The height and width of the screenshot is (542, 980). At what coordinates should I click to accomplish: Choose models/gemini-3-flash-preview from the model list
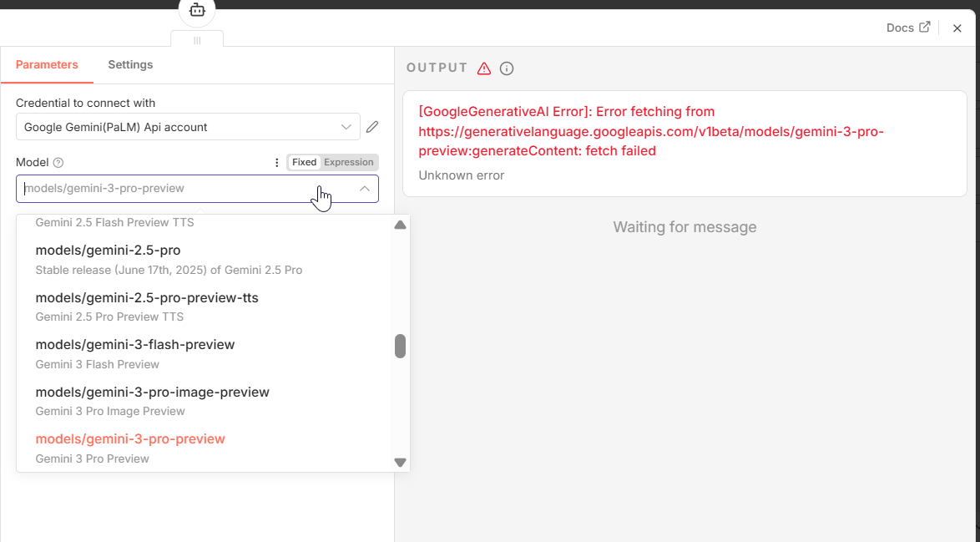[134, 344]
